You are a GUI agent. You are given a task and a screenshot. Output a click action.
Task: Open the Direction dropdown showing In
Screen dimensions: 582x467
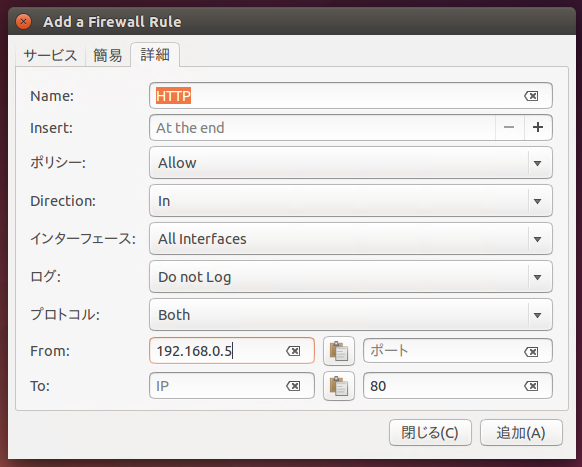click(351, 201)
